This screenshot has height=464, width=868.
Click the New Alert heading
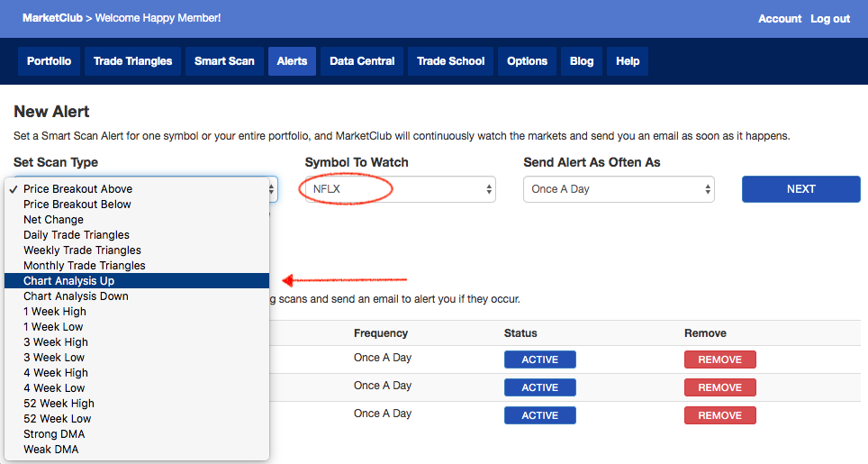point(51,112)
